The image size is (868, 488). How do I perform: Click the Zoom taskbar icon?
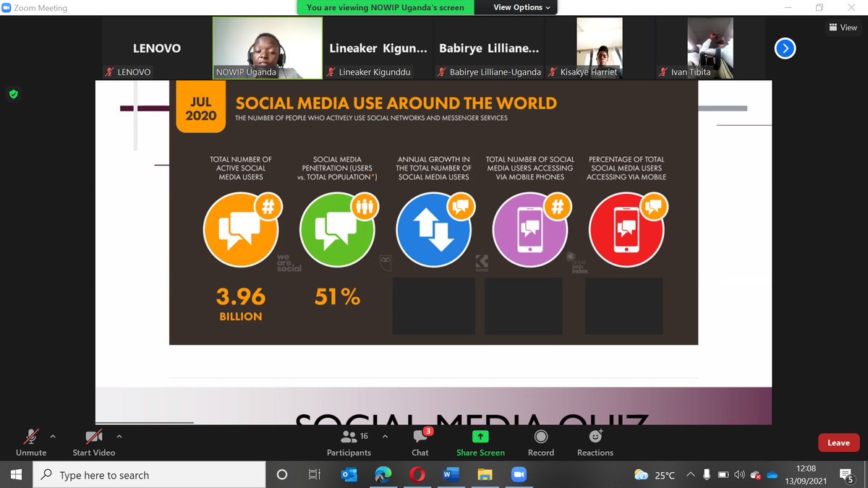click(x=519, y=475)
